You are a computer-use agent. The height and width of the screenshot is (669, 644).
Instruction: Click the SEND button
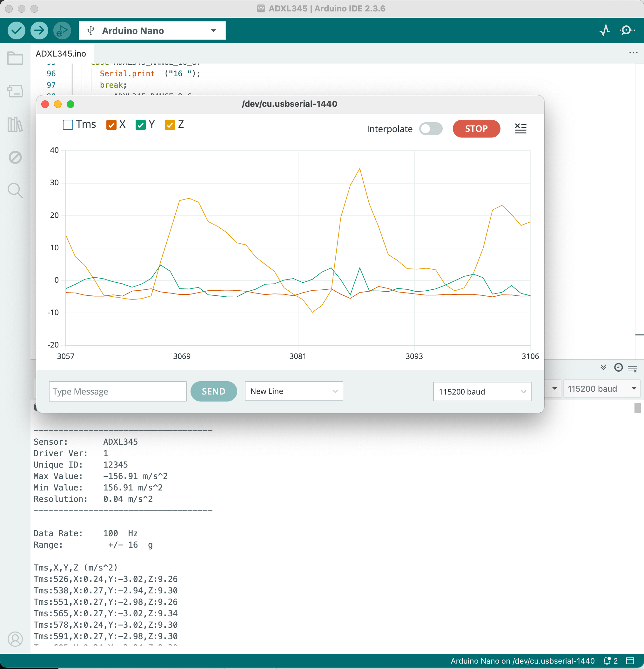coord(214,391)
